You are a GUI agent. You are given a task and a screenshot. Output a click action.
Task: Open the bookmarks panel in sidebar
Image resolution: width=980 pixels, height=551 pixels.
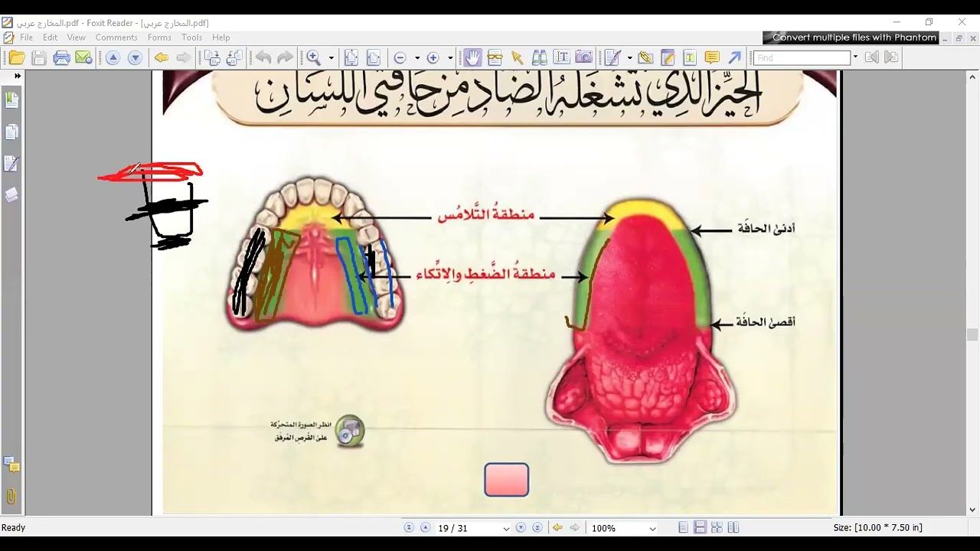tap(11, 99)
